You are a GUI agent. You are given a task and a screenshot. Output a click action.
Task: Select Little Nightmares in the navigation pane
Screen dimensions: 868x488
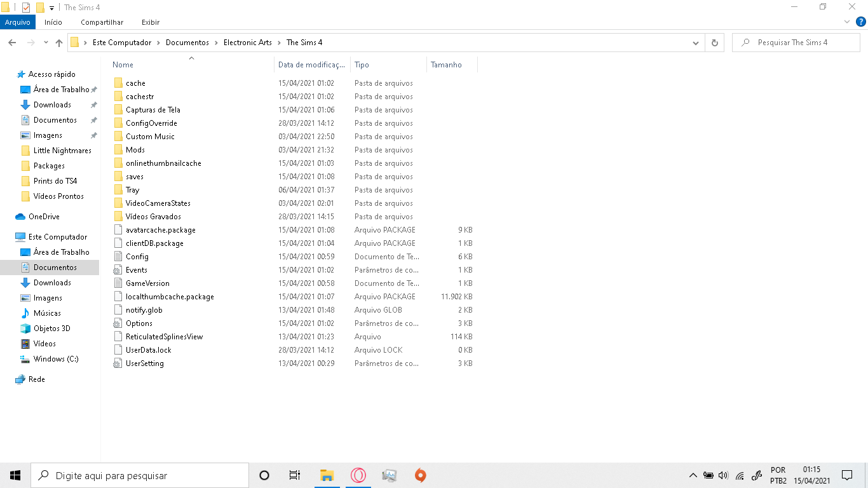pyautogui.click(x=62, y=151)
